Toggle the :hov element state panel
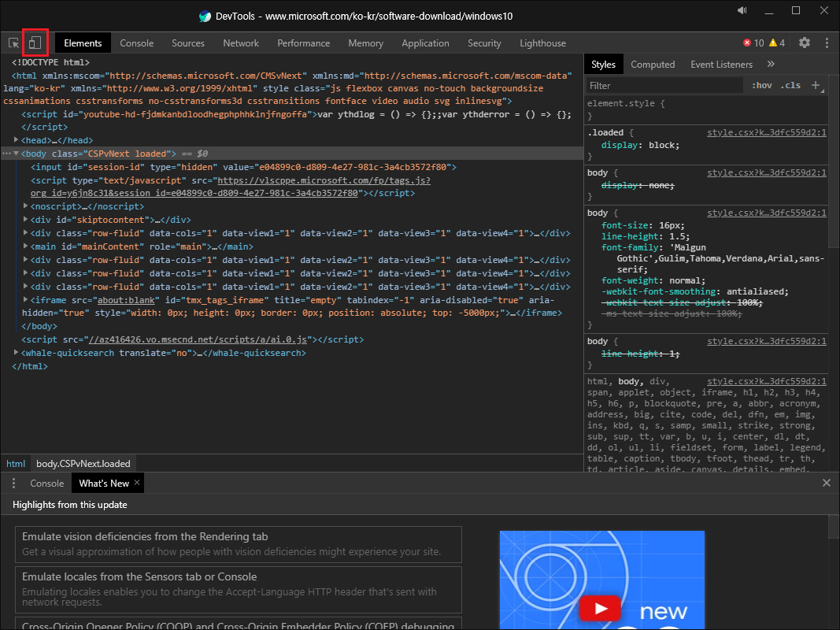This screenshot has width=840, height=630. pos(762,85)
